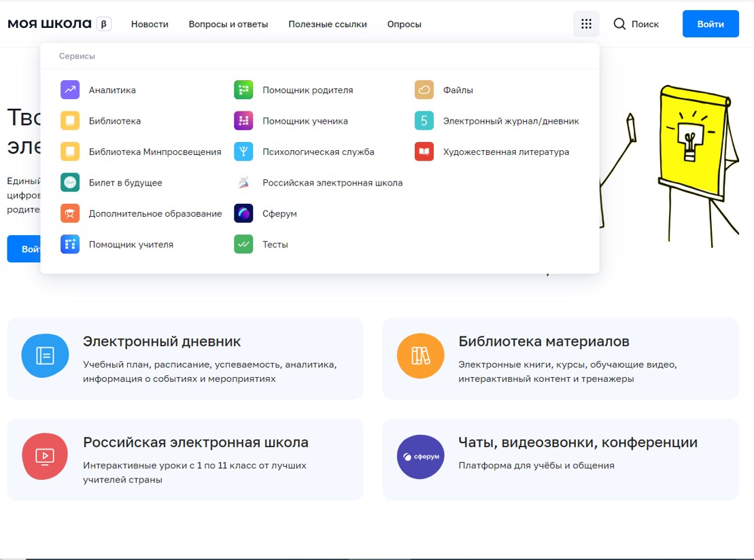Open Помощник ученика service link
This screenshot has height=560, width=754.
coord(305,121)
